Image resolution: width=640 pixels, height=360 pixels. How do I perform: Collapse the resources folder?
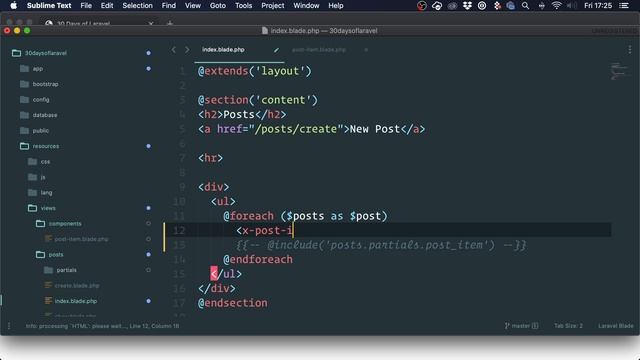(x=24, y=146)
